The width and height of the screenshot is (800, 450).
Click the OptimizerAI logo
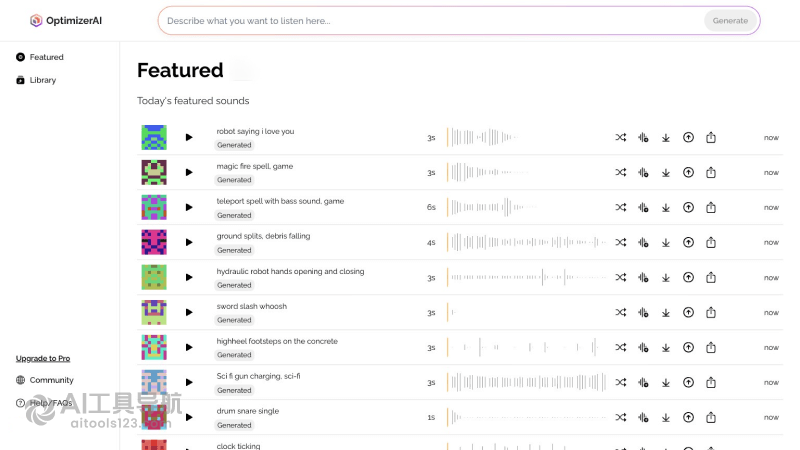click(x=66, y=20)
